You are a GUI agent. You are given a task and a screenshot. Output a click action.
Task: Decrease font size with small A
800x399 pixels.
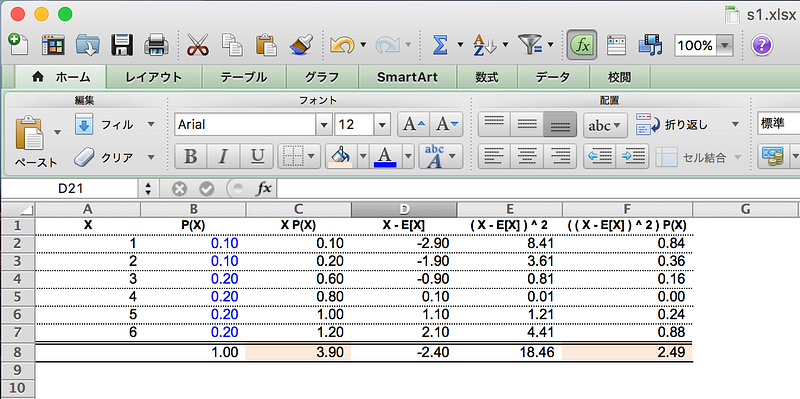coord(446,124)
